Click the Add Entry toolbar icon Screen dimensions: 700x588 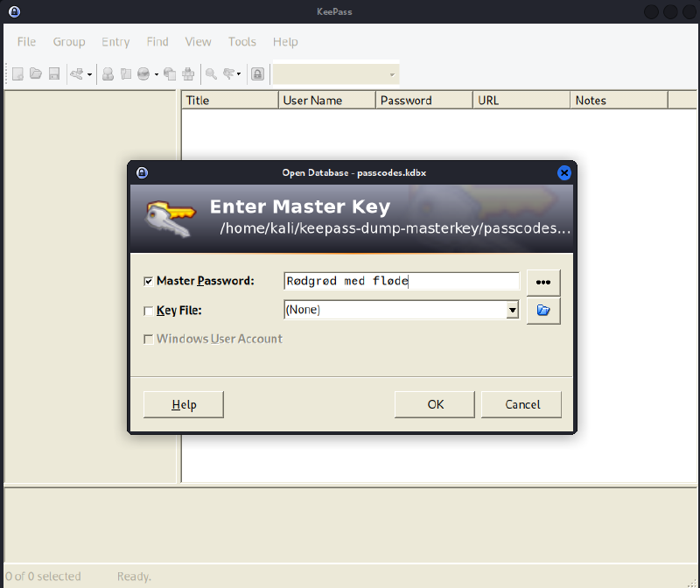[108, 74]
